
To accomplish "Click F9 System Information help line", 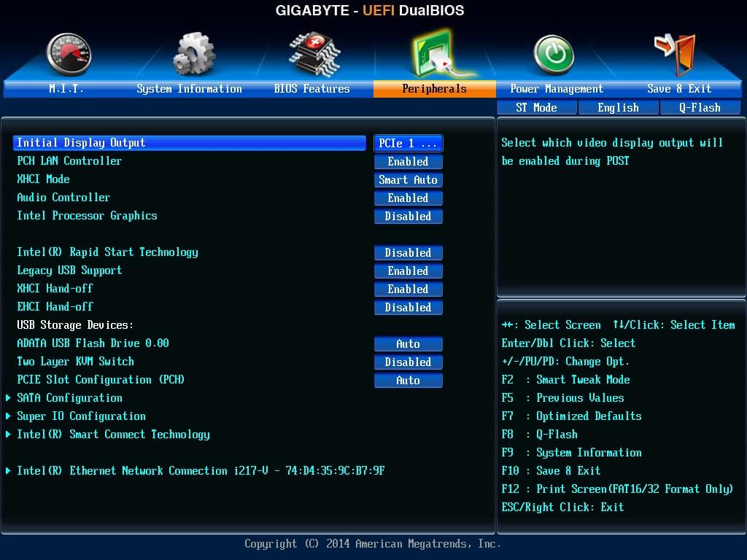I will click(x=571, y=452).
